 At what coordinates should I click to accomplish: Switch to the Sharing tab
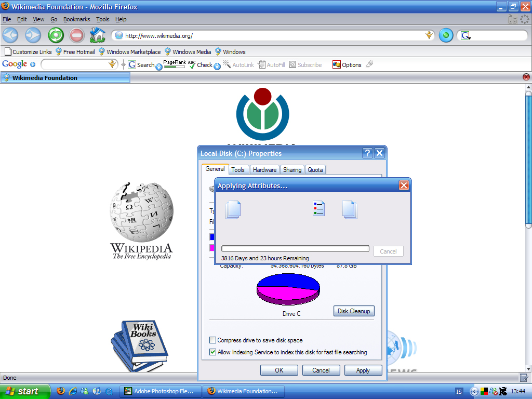click(292, 170)
